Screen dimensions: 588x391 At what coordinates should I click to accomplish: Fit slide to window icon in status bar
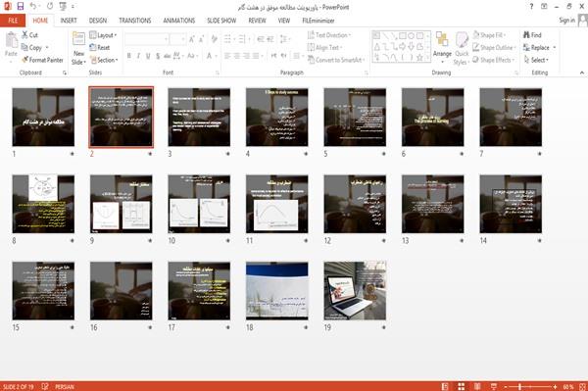(583, 386)
